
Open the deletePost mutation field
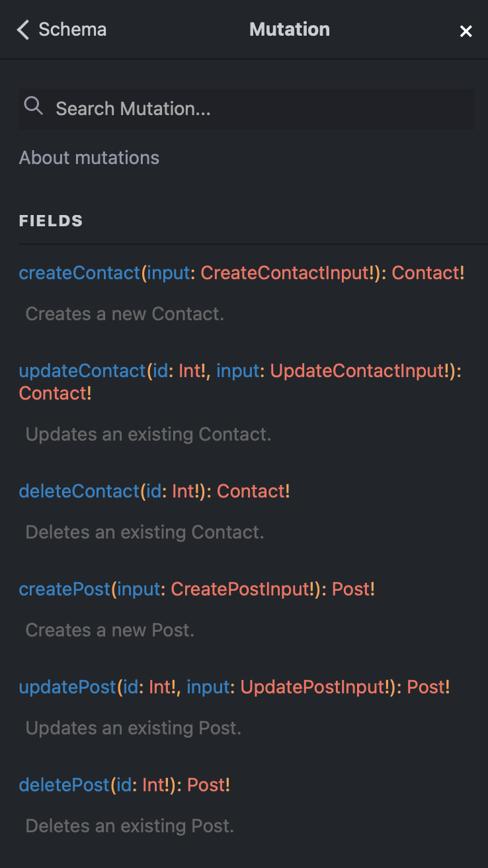click(63, 785)
